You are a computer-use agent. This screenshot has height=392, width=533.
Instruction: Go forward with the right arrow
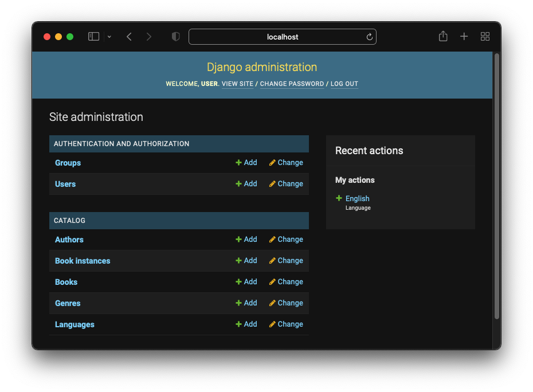(148, 37)
